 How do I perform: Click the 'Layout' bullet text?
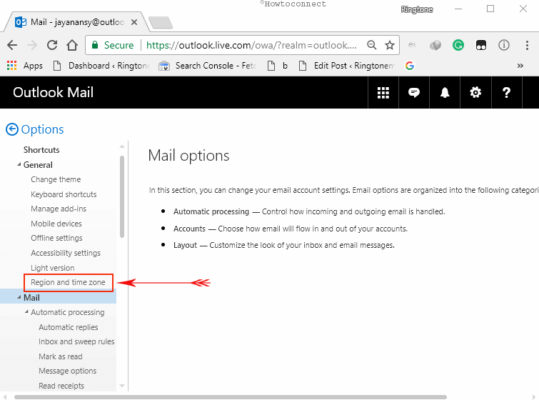click(x=185, y=245)
